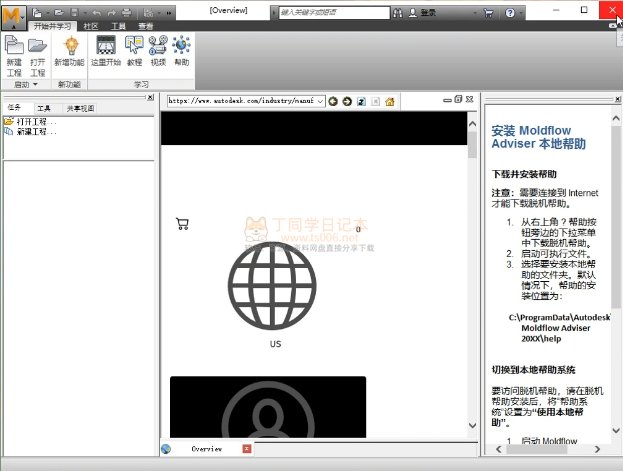Go back using the browser back arrow

point(334,101)
